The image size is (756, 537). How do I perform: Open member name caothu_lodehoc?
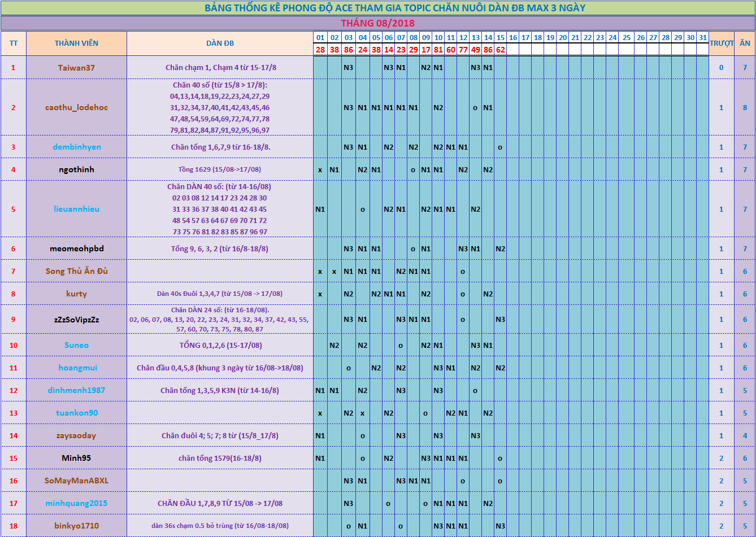pos(76,107)
